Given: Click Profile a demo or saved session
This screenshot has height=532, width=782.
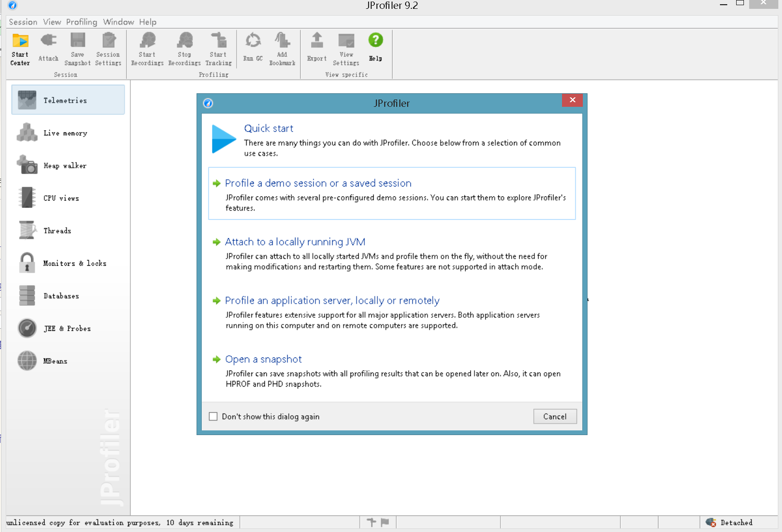Looking at the screenshot, I should click(318, 183).
